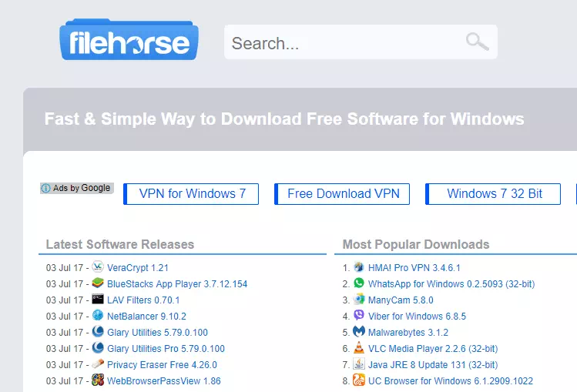Focus the Search input field
This screenshot has height=392, width=577.
pyautogui.click(x=361, y=42)
